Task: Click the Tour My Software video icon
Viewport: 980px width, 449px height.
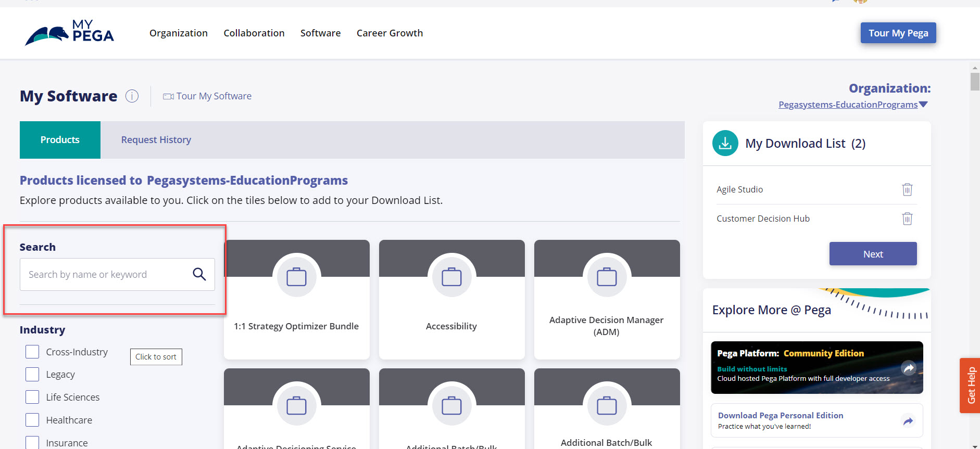Action: coord(168,96)
